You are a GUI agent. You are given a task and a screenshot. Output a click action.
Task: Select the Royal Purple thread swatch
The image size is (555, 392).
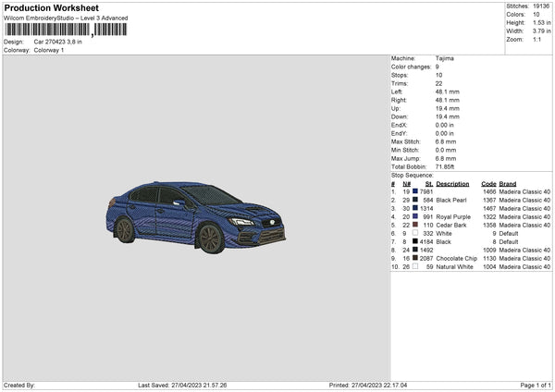click(415, 216)
